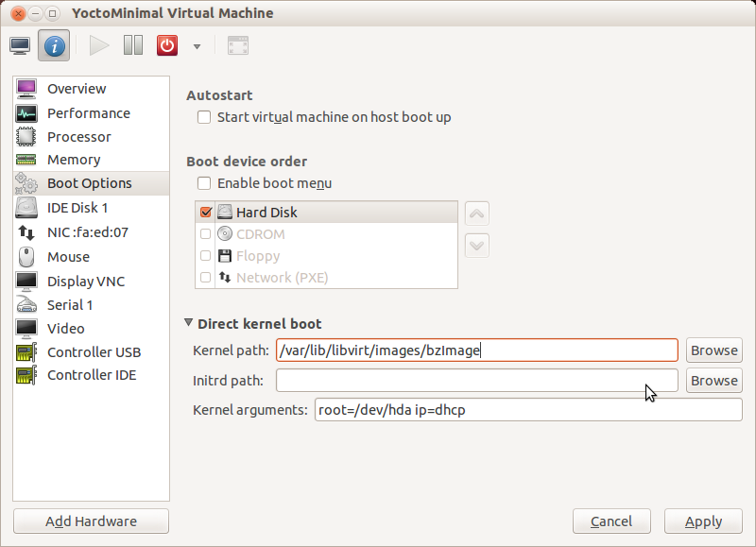
Task: Open IDE Disk 1 settings
Action: click(77, 207)
